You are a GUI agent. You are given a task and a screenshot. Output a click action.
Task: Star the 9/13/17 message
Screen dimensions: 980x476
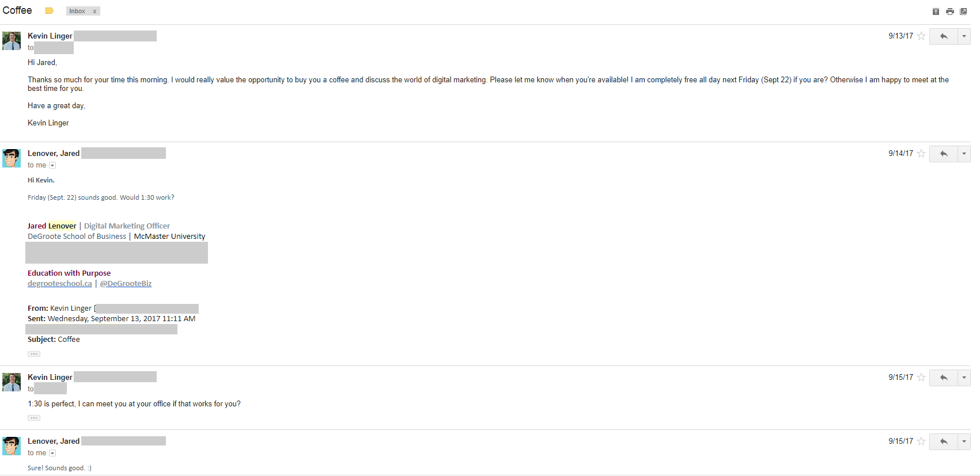click(921, 36)
